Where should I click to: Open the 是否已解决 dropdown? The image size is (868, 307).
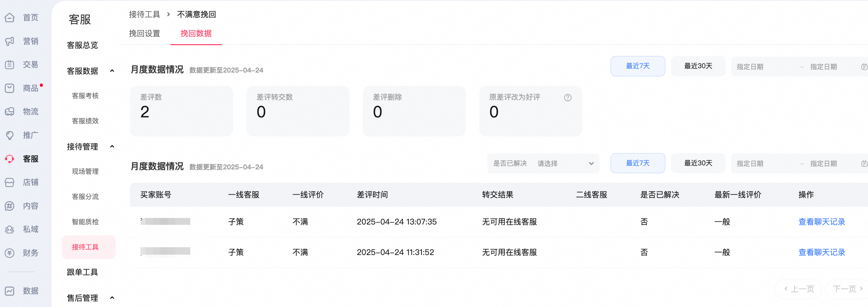543,164
